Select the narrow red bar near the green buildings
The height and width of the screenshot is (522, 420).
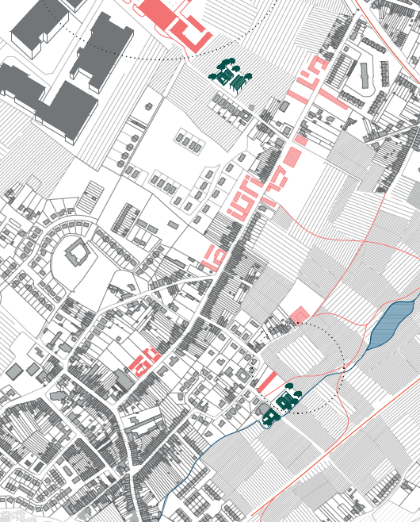point(267,382)
